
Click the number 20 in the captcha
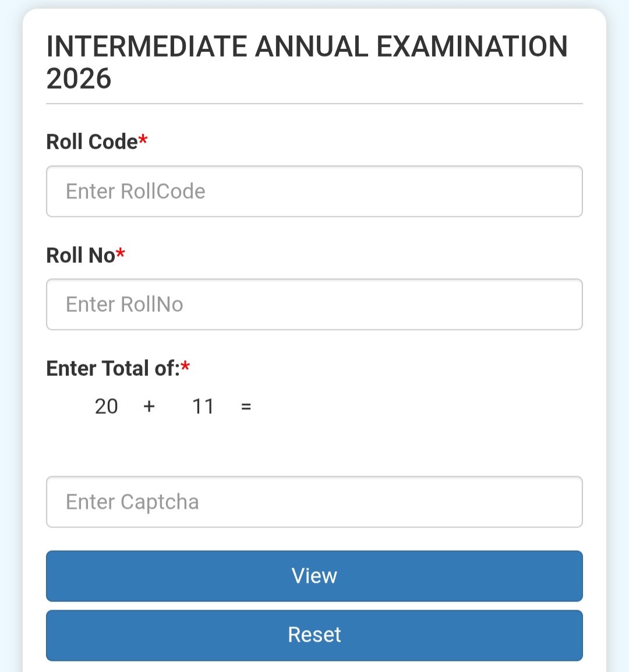coord(105,406)
